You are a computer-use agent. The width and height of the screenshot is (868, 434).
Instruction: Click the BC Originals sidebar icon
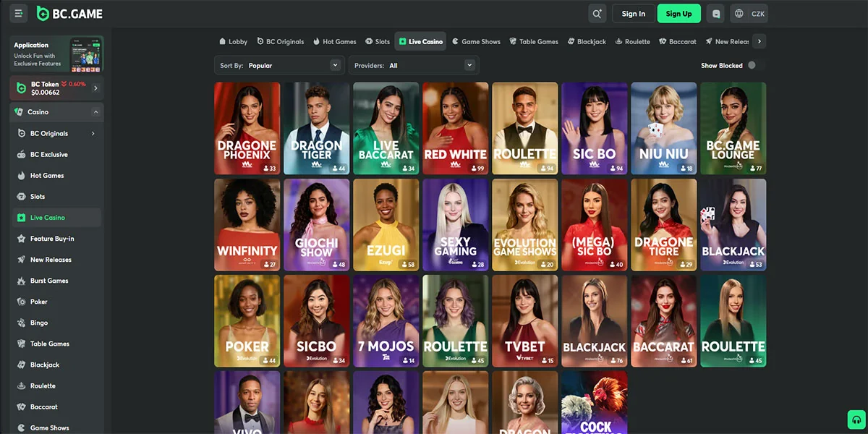coord(21,134)
